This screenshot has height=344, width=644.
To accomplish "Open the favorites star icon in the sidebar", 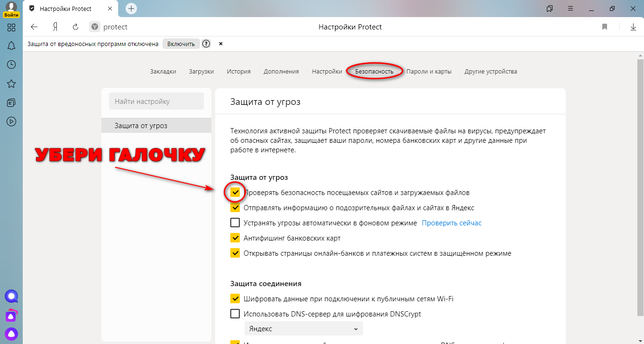I will (x=11, y=84).
